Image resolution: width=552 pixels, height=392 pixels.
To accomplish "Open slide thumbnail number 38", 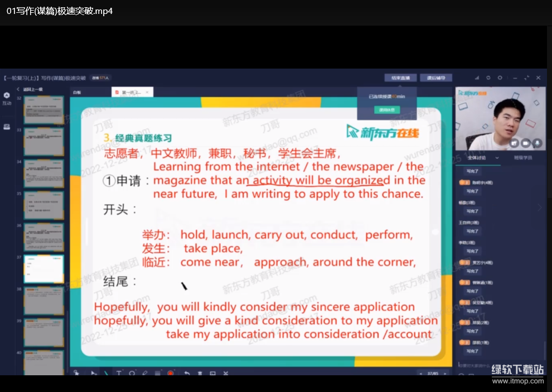I will pos(43,301).
